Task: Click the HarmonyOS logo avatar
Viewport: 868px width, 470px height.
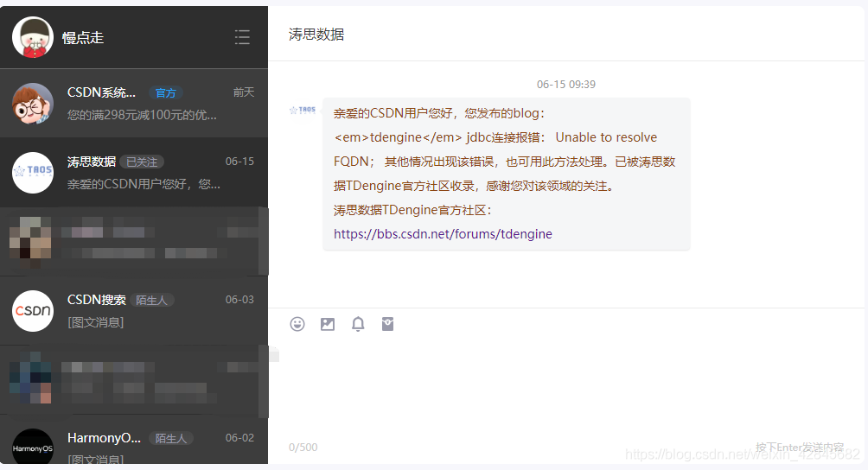Action: click(33, 447)
